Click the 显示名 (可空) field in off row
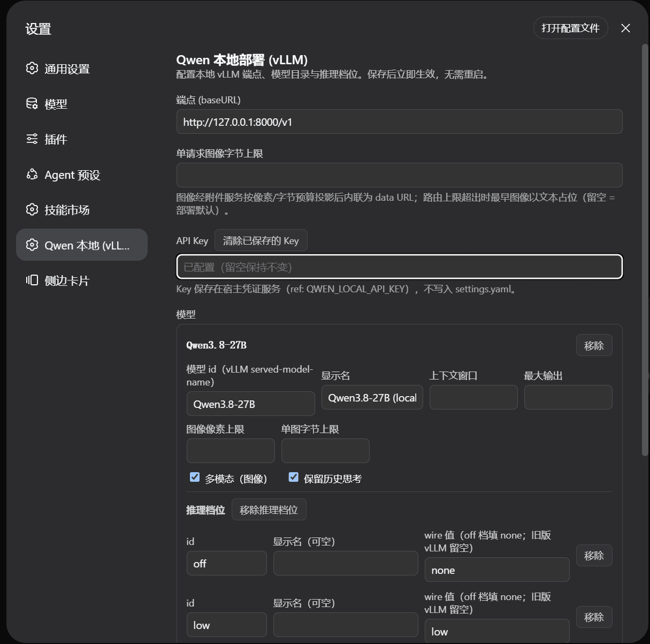The width and height of the screenshot is (650, 644). [x=346, y=563]
